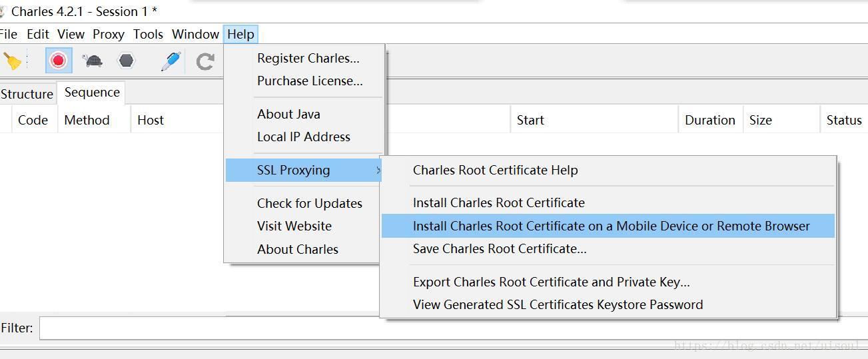This screenshot has height=359, width=868.
Task: Open the View menu
Action: 71,34
